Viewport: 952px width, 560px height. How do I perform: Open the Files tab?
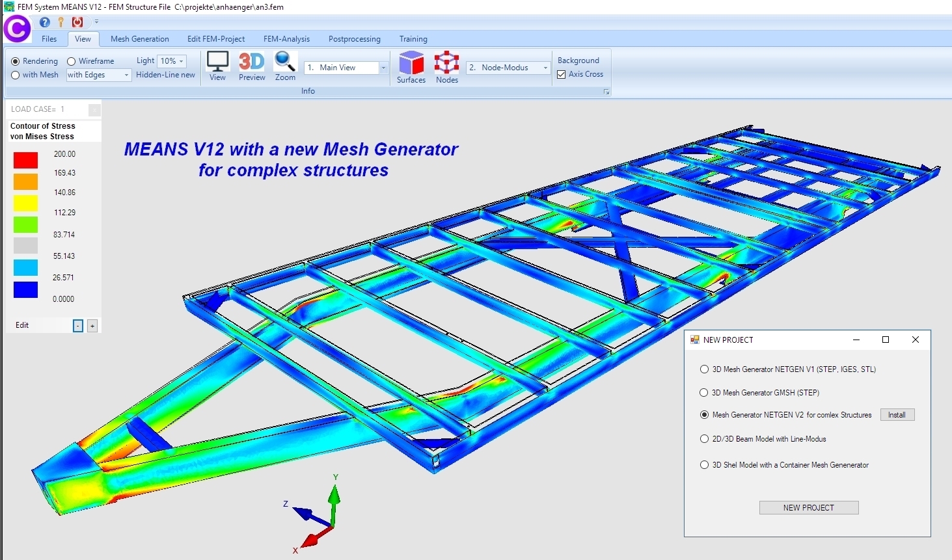[49, 39]
